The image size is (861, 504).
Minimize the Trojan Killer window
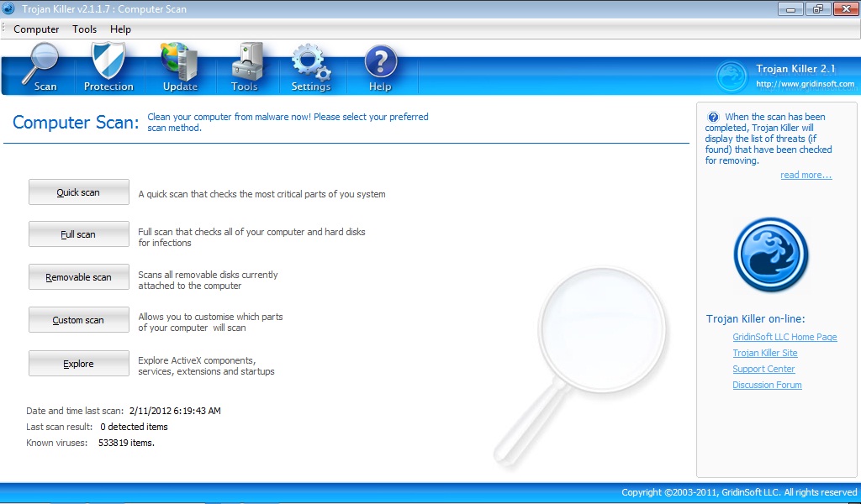(x=791, y=9)
